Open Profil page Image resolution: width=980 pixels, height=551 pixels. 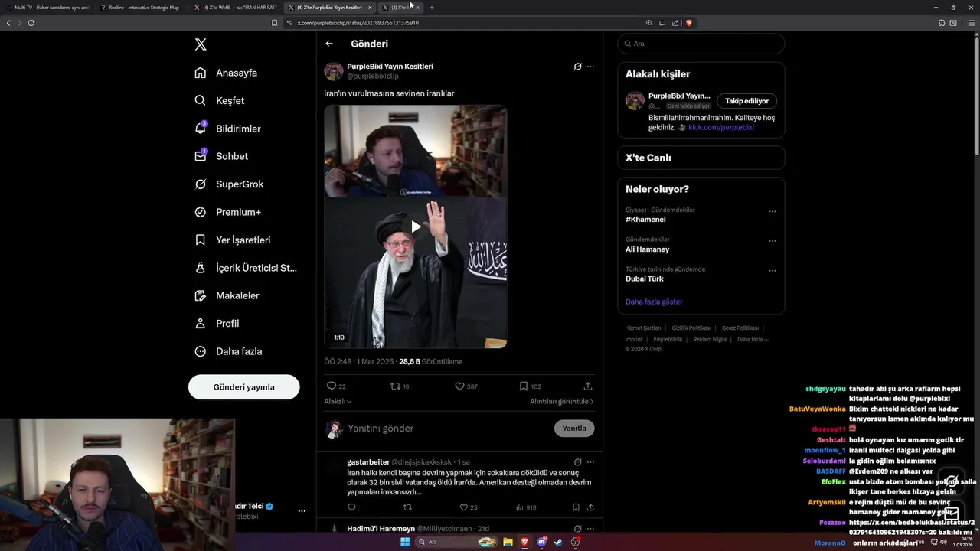pyautogui.click(x=217, y=323)
